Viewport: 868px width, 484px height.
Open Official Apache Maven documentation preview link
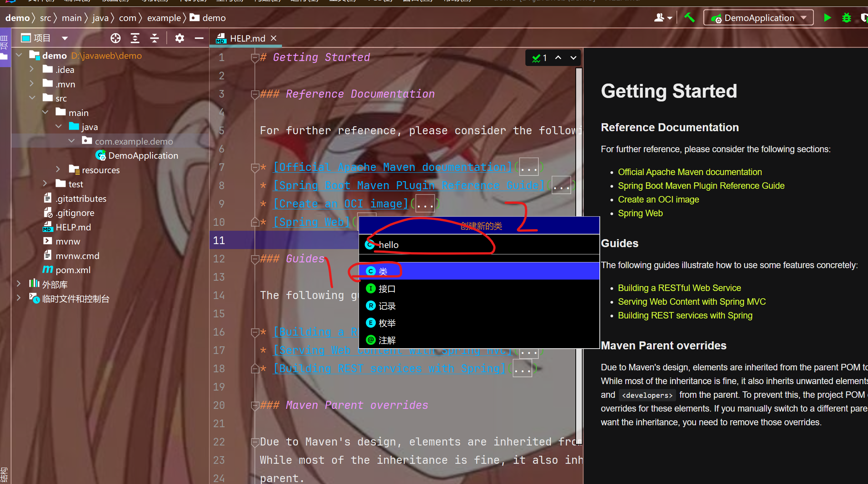pos(689,172)
